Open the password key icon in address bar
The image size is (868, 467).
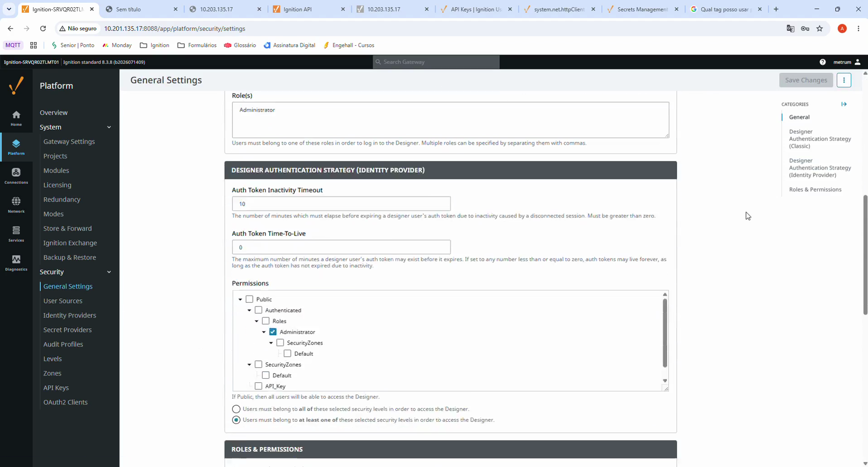tap(805, 29)
